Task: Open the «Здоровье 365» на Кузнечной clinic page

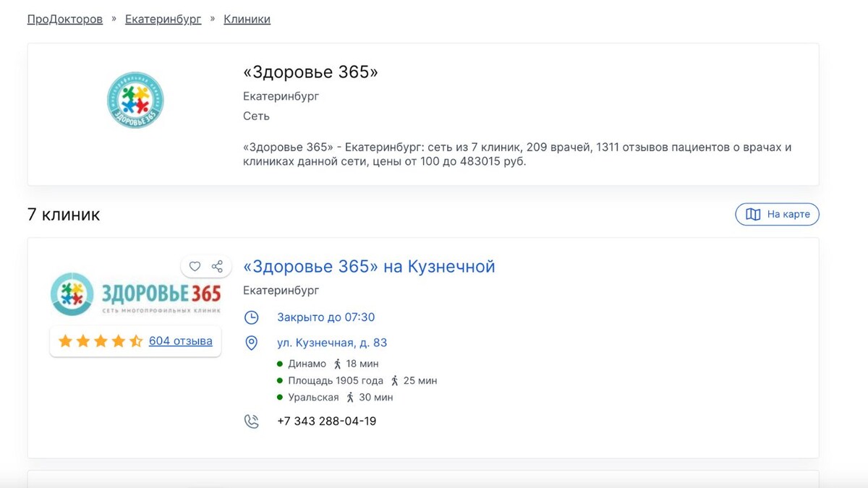Action: pyautogui.click(x=369, y=266)
